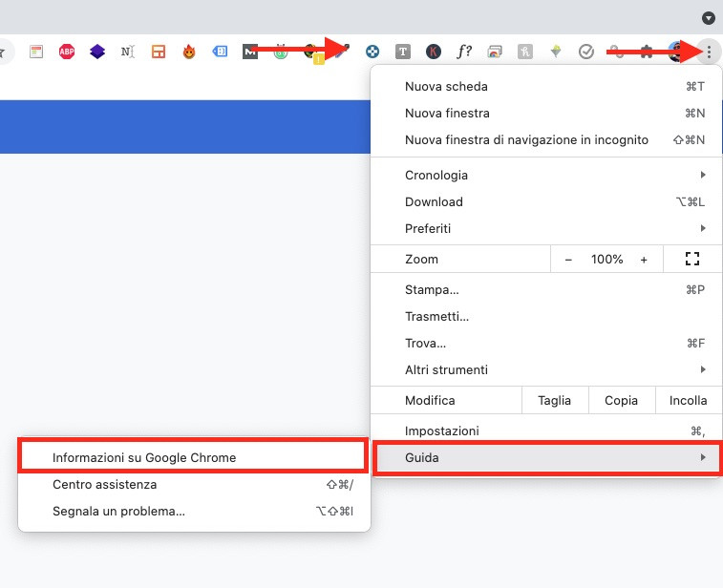Image resolution: width=723 pixels, height=588 pixels.
Task: Click the Chrome Remote Desktop windows icon
Action: point(495,52)
